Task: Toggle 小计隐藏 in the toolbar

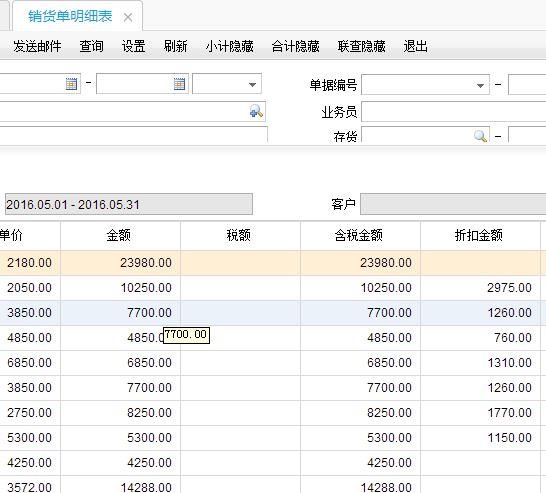Action: pyautogui.click(x=229, y=46)
